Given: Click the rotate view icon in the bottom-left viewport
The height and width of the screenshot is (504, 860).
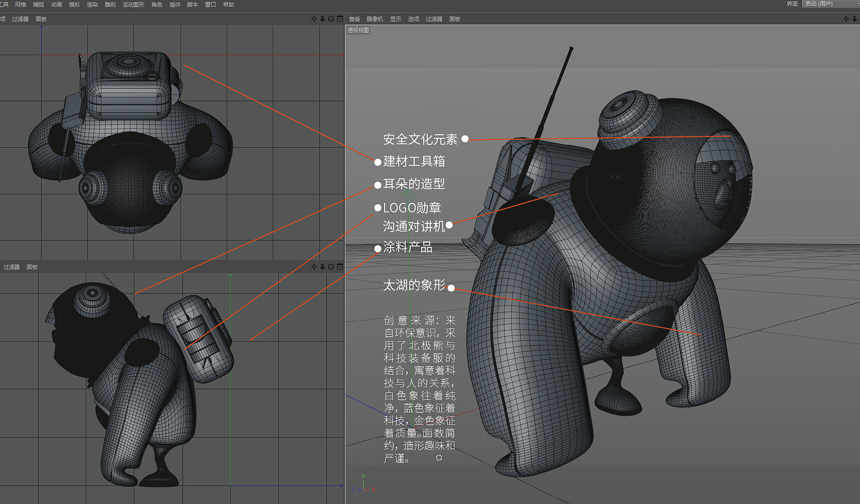Looking at the screenshot, I should (x=330, y=267).
